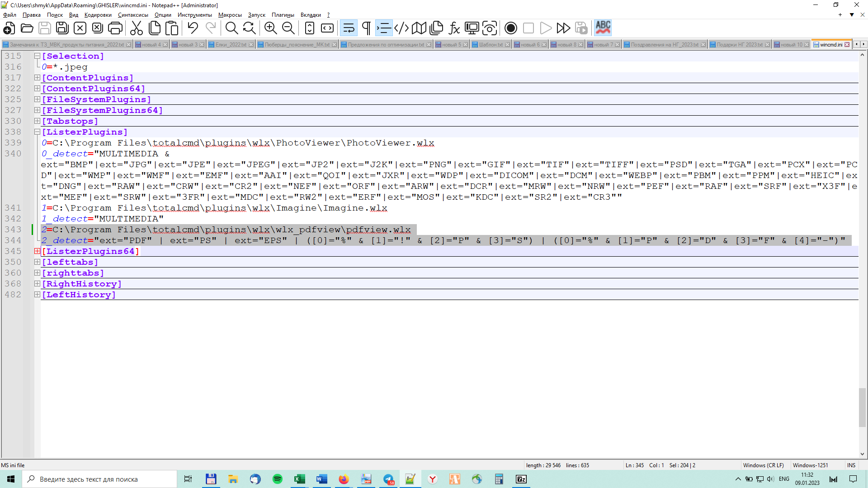Screen dimensions: 868x488
Task: Switch to the Шаблон.txt tab
Action: [x=491, y=44]
